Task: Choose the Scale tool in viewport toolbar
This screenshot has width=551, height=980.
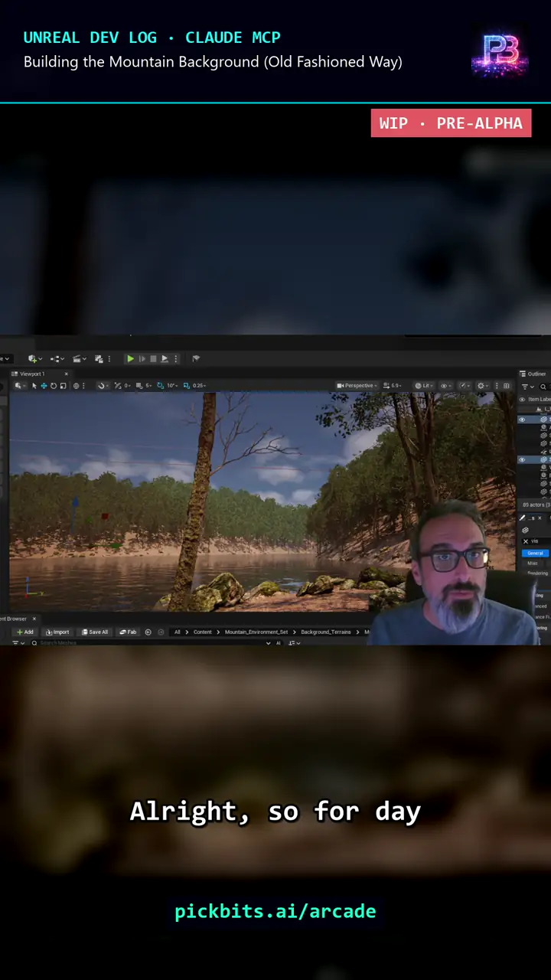Action: pos(63,385)
